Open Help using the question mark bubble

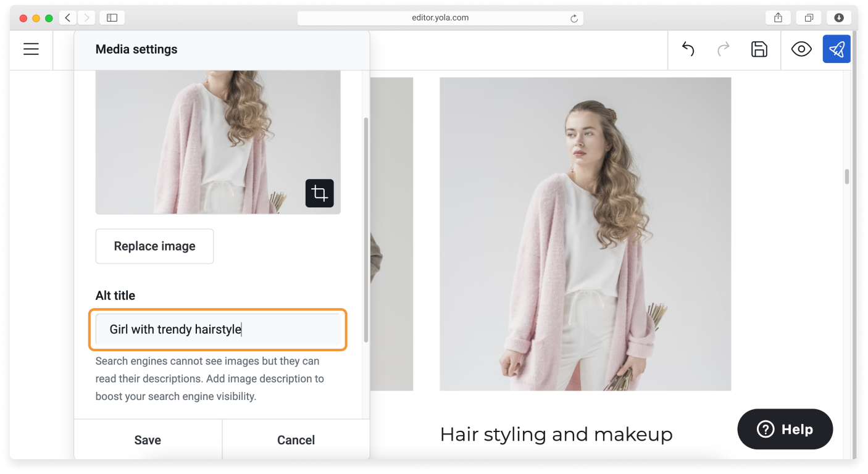pyautogui.click(x=785, y=429)
